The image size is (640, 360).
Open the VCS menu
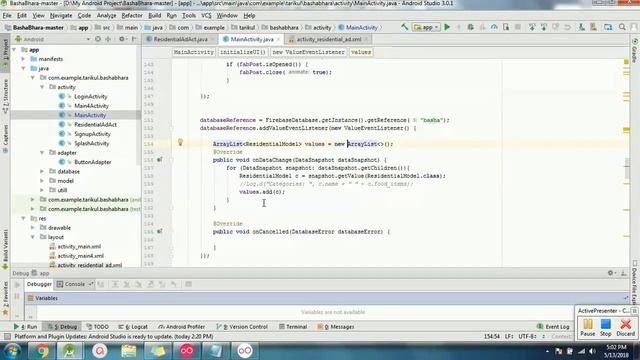click(x=206, y=16)
